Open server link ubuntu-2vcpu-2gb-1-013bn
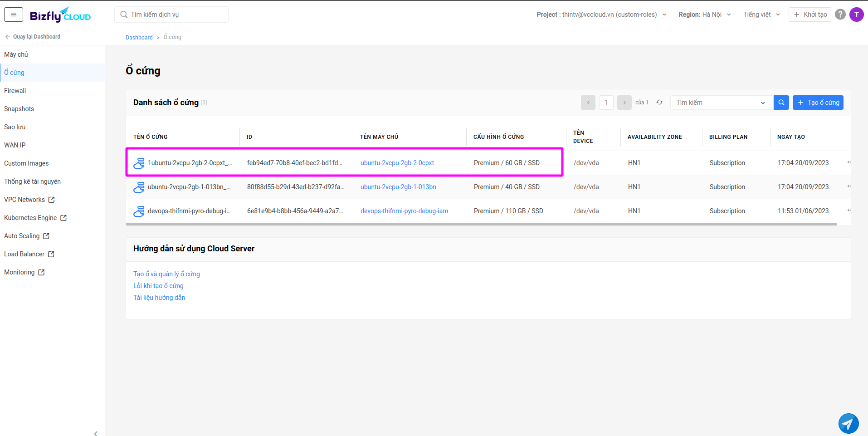 398,187
